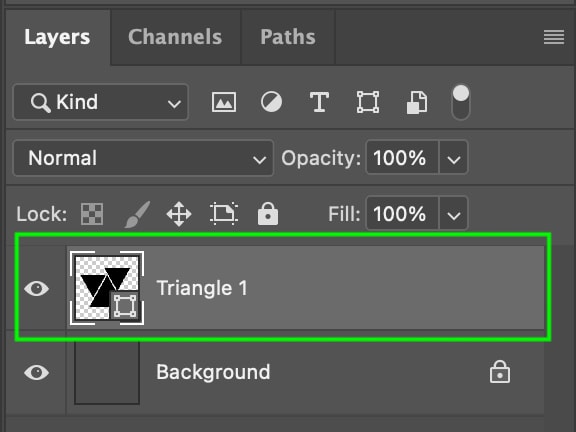Viewport: 576px width, 432px height.
Task: Toggle layer filtering switch on/off
Action: [461, 102]
